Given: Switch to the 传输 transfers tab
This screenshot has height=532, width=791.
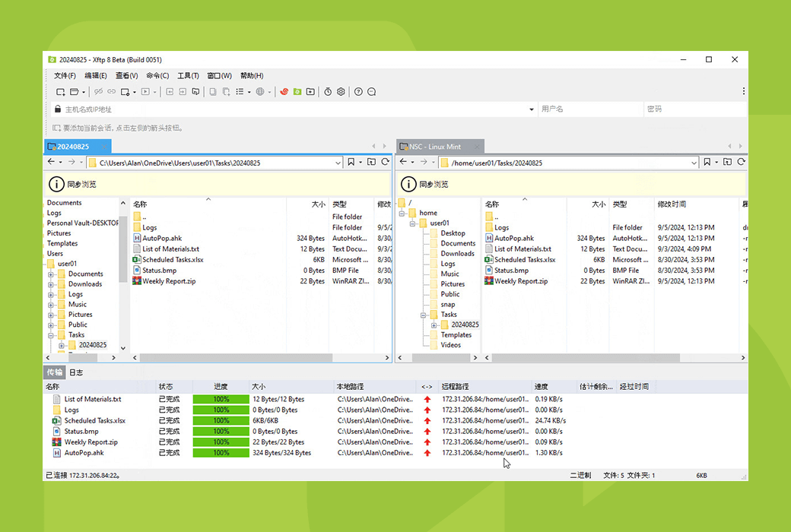Looking at the screenshot, I should tap(55, 372).
